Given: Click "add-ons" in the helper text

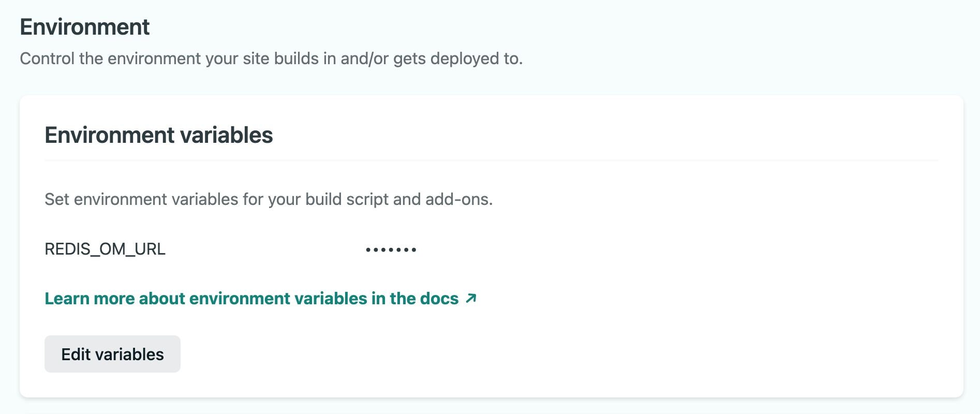Looking at the screenshot, I should tap(458, 199).
